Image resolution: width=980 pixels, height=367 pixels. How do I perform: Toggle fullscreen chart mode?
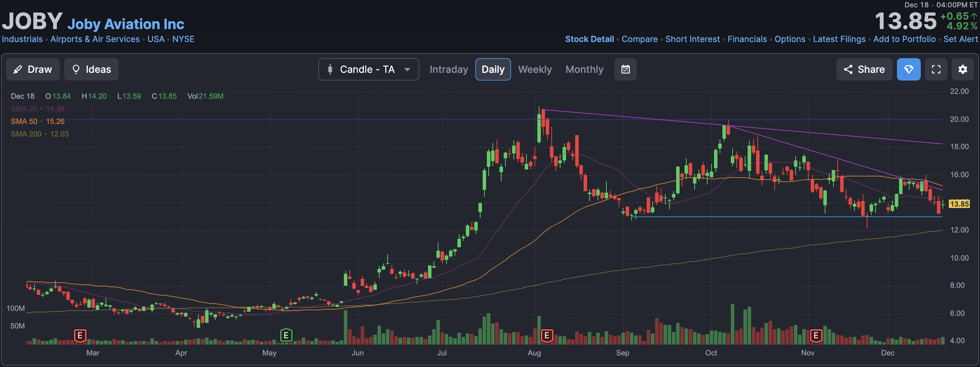point(936,69)
